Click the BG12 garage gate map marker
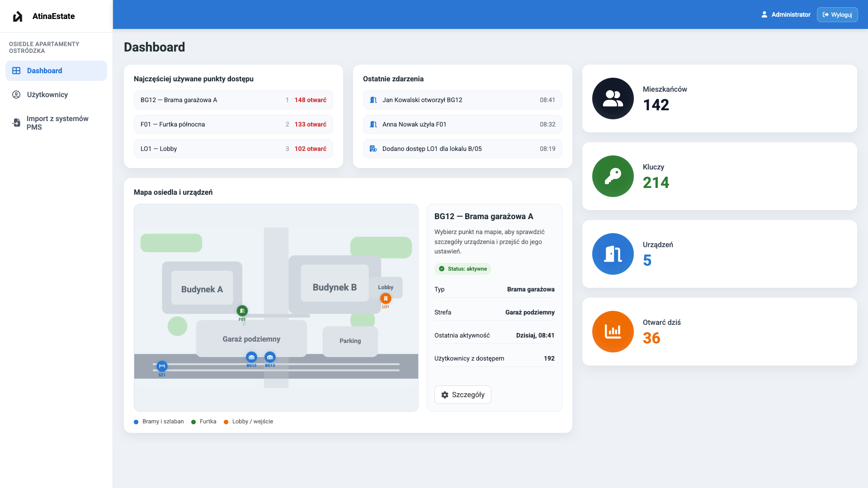The width and height of the screenshot is (868, 488). point(251,357)
